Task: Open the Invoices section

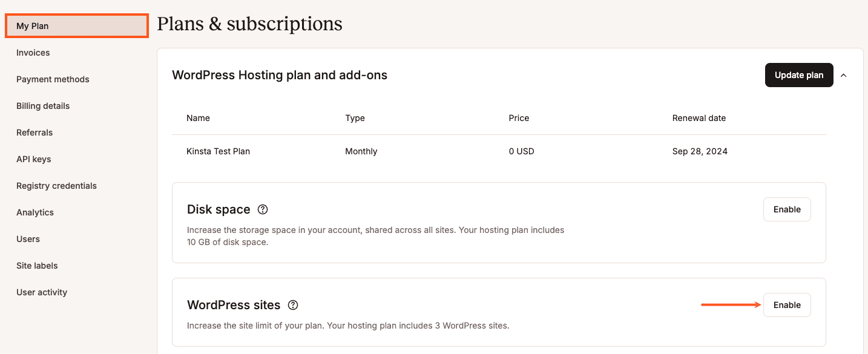Action: pos(33,53)
